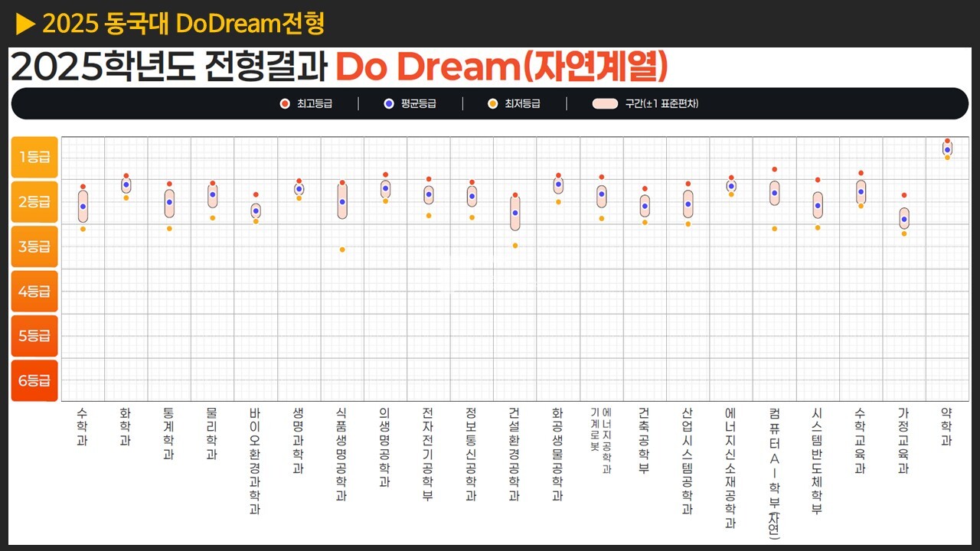Click 건설환경공학과's yellow lowest grade dot
The image size is (980, 551).
coord(515,246)
